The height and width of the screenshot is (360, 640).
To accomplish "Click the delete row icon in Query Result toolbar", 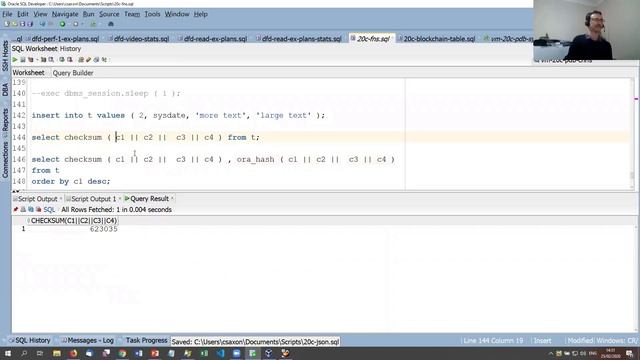I will click(x=39, y=209).
